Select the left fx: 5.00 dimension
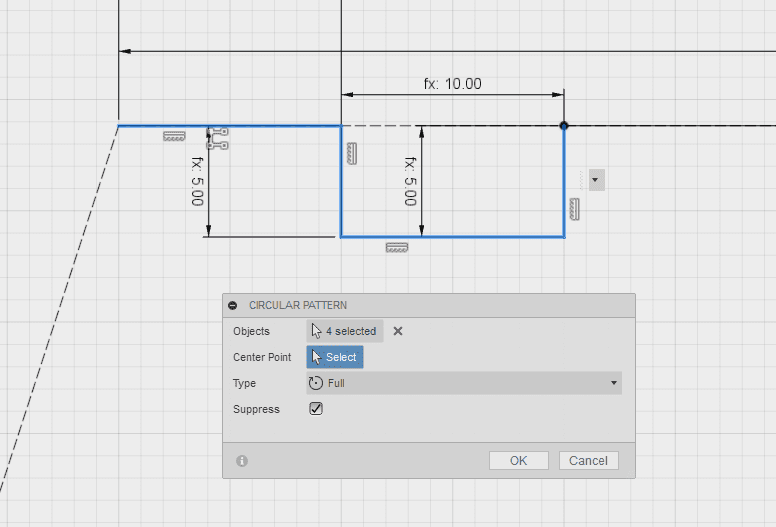This screenshot has width=776, height=527. click(197, 181)
